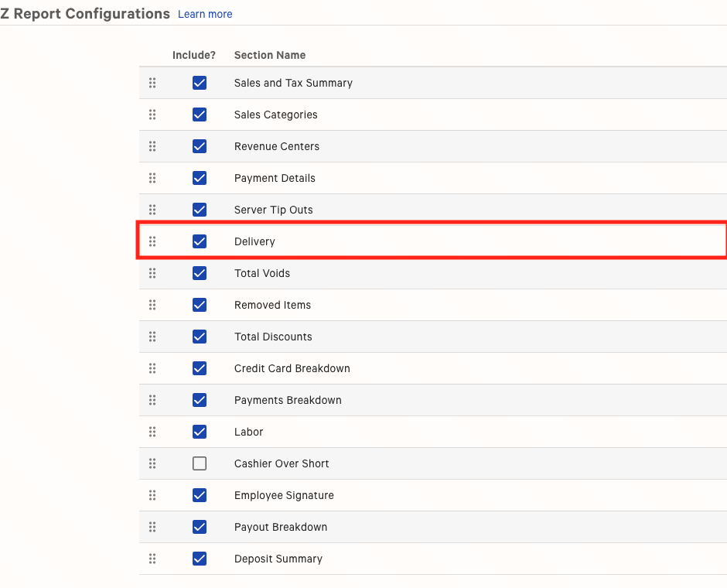Select the Sales Categories row label
The image size is (727, 588).
tap(275, 115)
